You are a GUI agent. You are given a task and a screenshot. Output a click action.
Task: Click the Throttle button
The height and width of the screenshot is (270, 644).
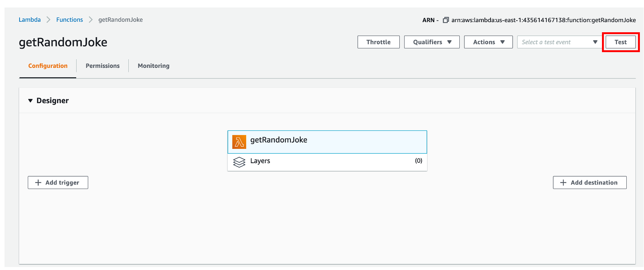(x=378, y=42)
